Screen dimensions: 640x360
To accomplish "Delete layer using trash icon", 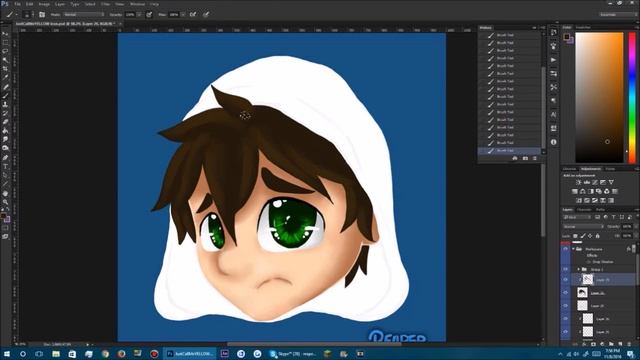I will (x=629, y=344).
